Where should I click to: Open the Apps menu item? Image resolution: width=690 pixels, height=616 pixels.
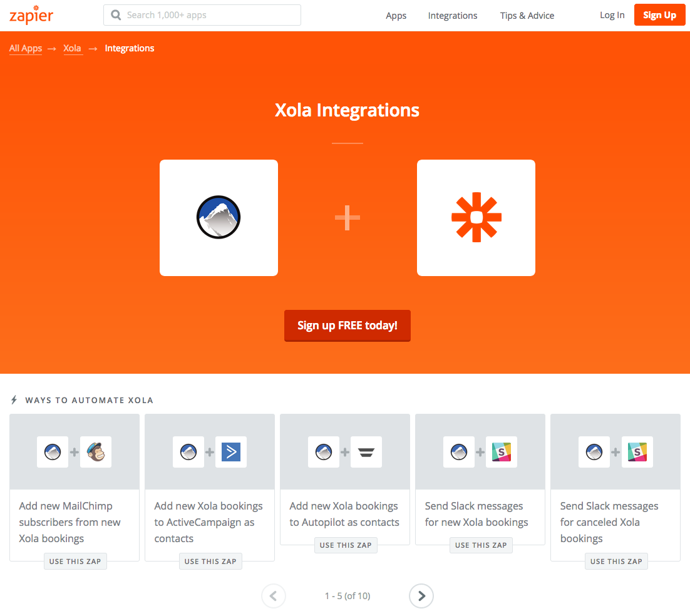point(396,16)
